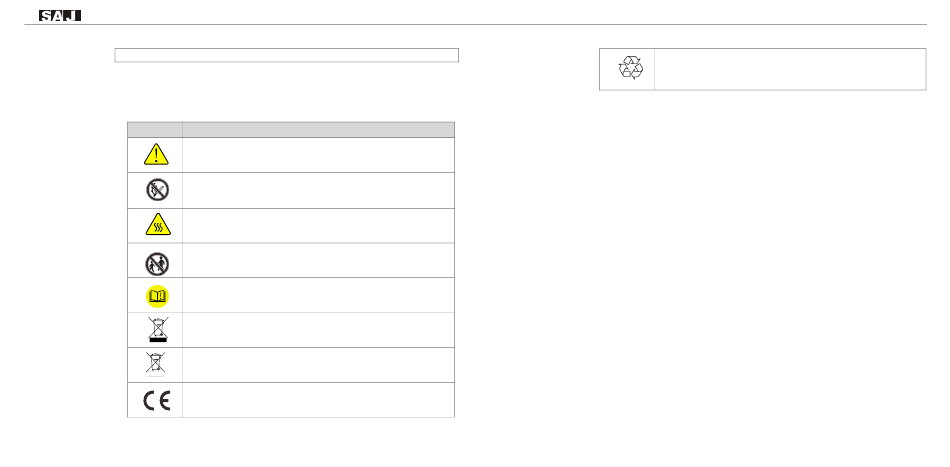This screenshot has height=467, width=950.
Task: Select the blank cell beside the manual book symbol
Action: click(318, 295)
